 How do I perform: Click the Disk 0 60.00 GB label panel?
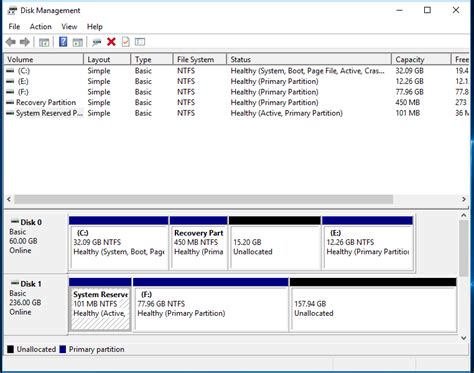pos(36,243)
